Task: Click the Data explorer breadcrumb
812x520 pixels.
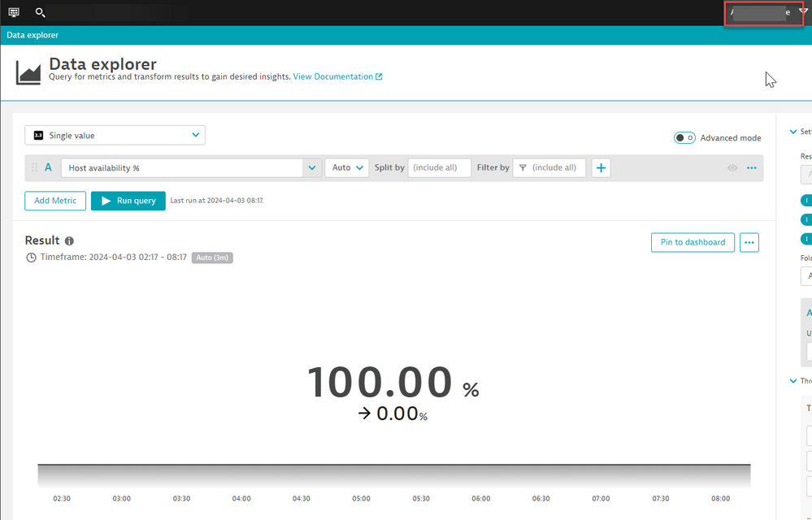Action: point(33,36)
